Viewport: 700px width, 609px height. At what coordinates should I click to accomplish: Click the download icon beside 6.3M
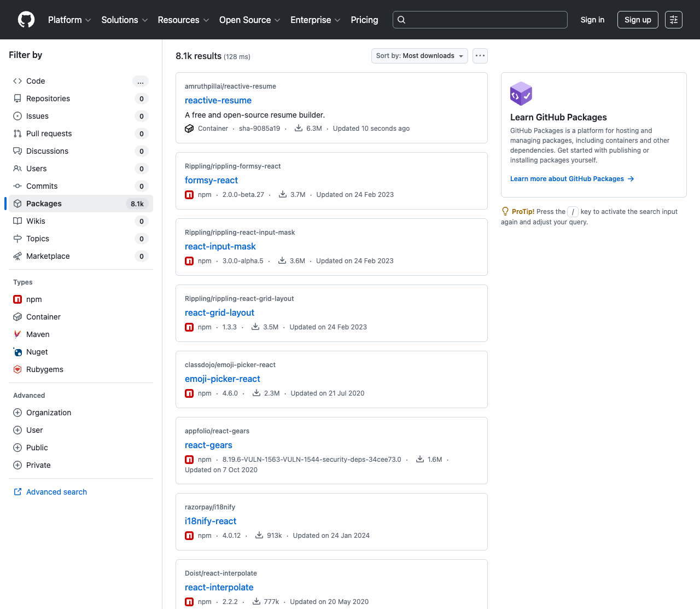click(x=299, y=128)
